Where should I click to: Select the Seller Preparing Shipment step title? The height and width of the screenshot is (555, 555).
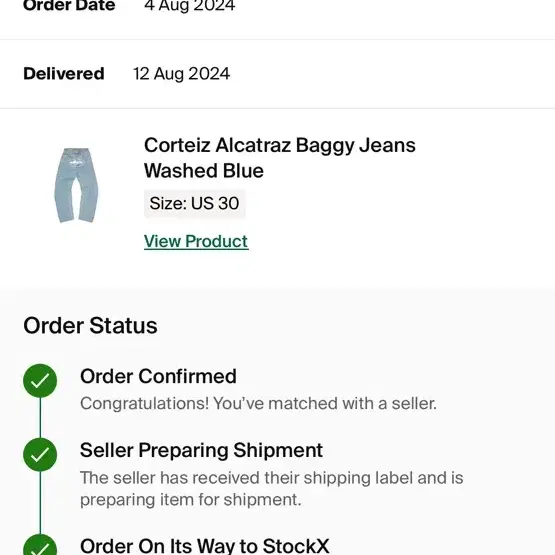[x=201, y=450]
